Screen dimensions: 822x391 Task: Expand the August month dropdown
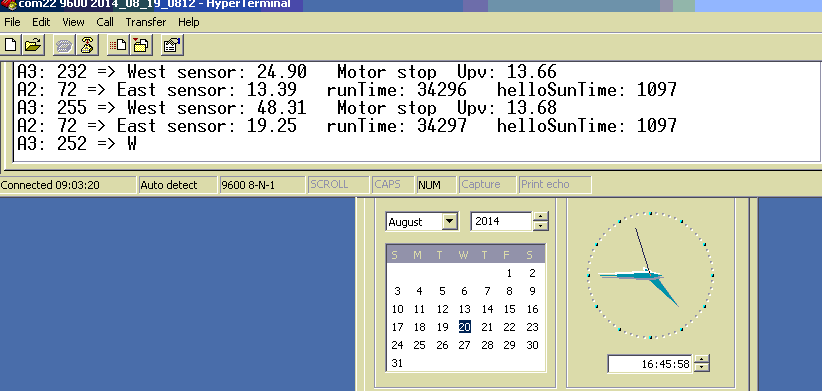point(450,222)
